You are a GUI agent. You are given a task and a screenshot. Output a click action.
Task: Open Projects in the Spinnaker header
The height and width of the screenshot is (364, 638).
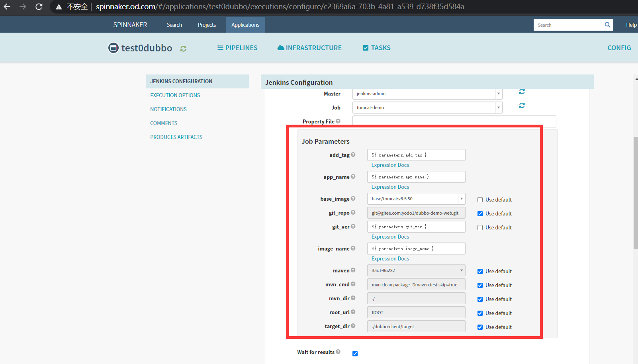pyautogui.click(x=207, y=25)
